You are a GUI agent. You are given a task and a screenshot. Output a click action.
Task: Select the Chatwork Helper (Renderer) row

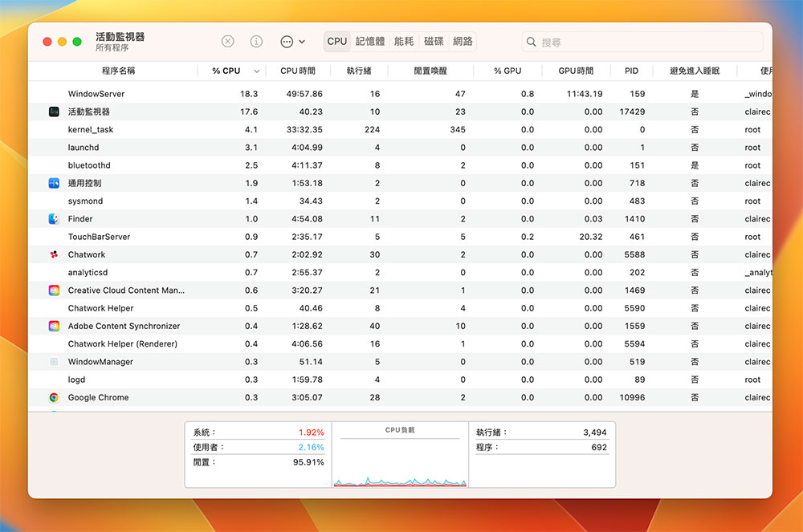400,343
